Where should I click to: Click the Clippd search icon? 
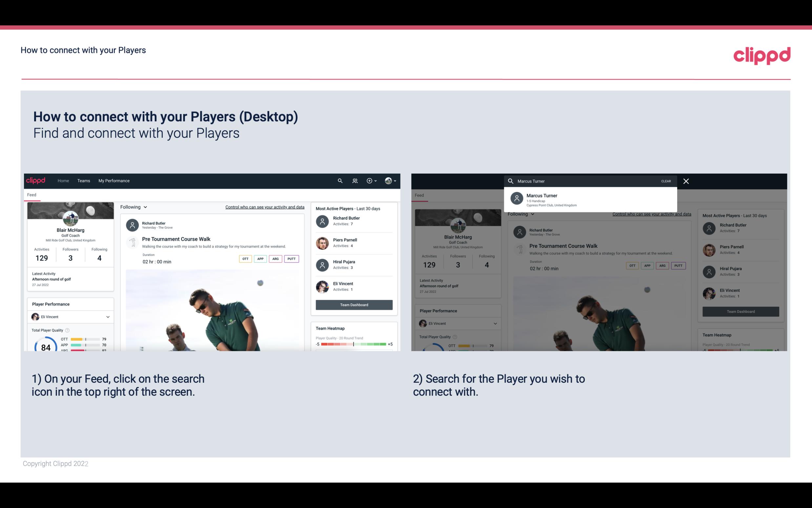(x=338, y=181)
